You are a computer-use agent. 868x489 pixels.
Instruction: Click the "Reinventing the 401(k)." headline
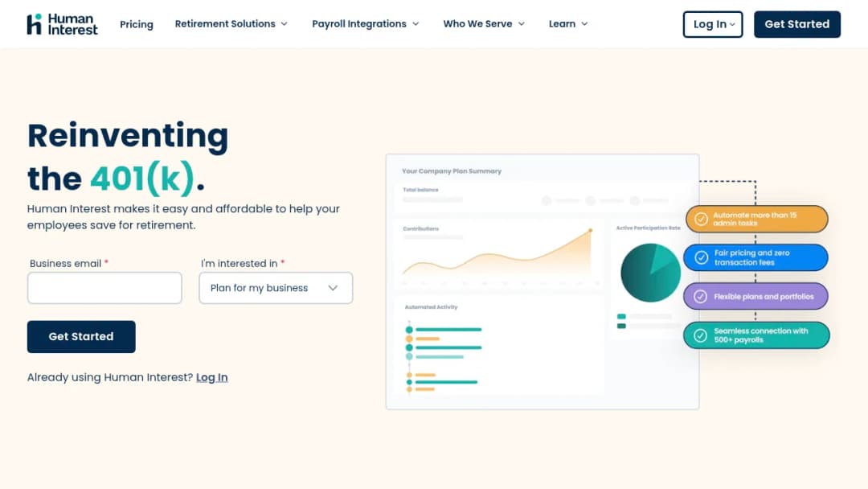(128, 157)
